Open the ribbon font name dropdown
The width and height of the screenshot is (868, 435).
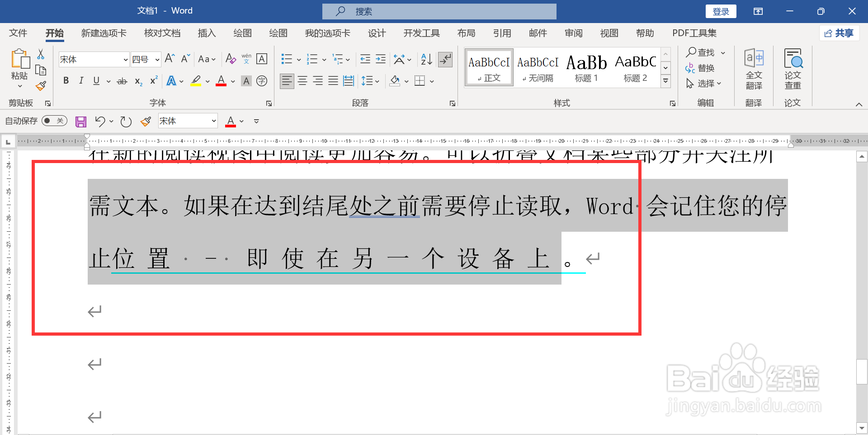(x=125, y=60)
